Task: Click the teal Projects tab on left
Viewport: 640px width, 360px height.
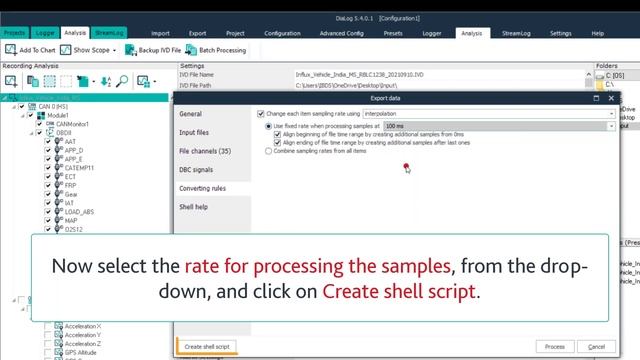Action: pyautogui.click(x=15, y=33)
